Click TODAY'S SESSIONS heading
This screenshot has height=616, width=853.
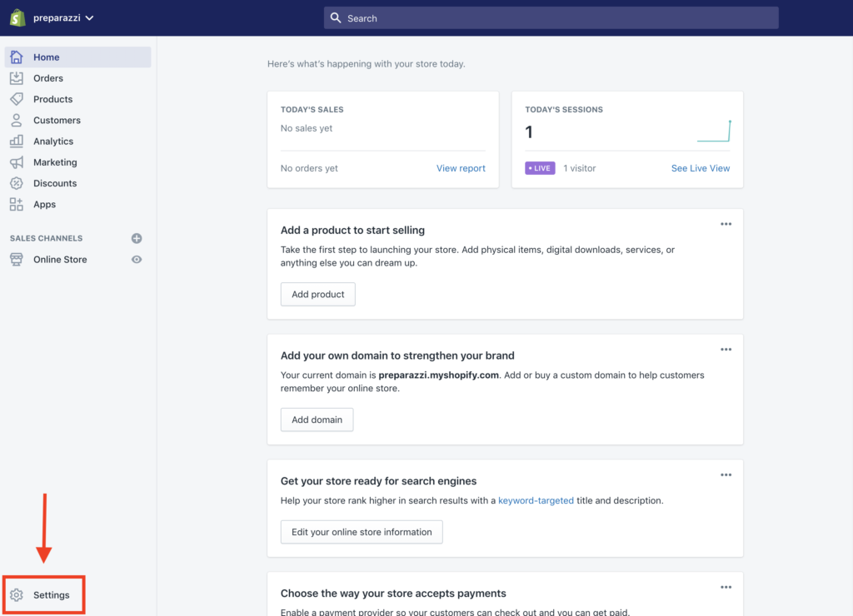tap(564, 109)
